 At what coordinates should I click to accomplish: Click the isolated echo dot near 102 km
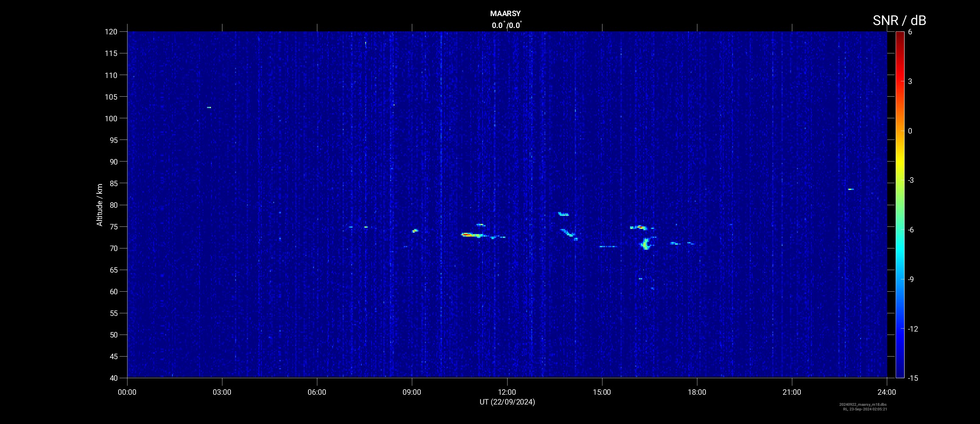[209, 107]
